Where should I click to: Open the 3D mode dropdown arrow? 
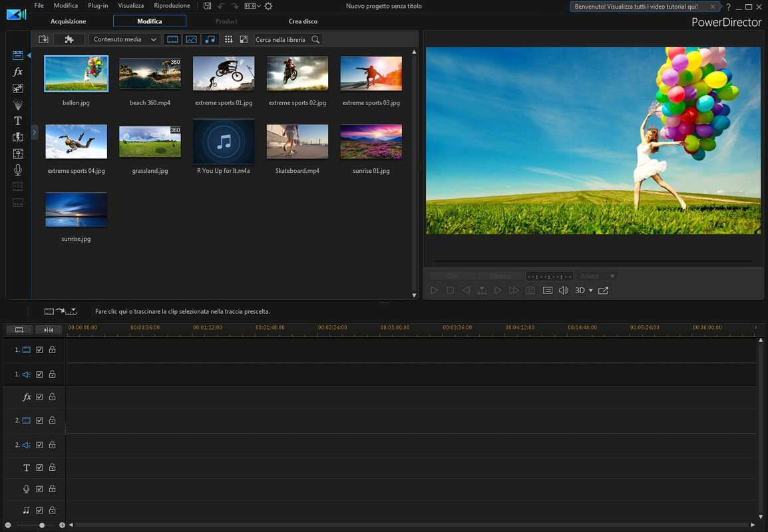point(591,291)
